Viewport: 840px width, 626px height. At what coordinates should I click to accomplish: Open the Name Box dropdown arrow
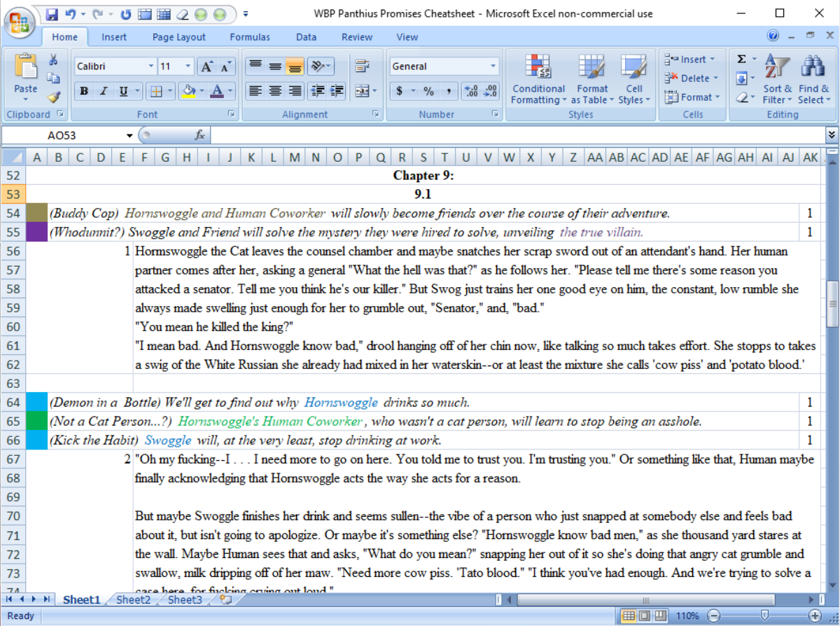point(129,135)
